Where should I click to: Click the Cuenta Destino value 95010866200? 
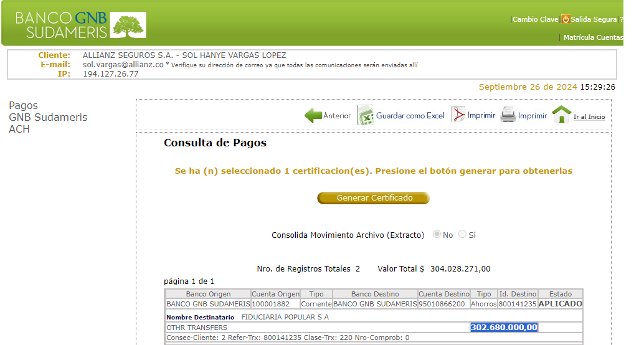click(442, 305)
